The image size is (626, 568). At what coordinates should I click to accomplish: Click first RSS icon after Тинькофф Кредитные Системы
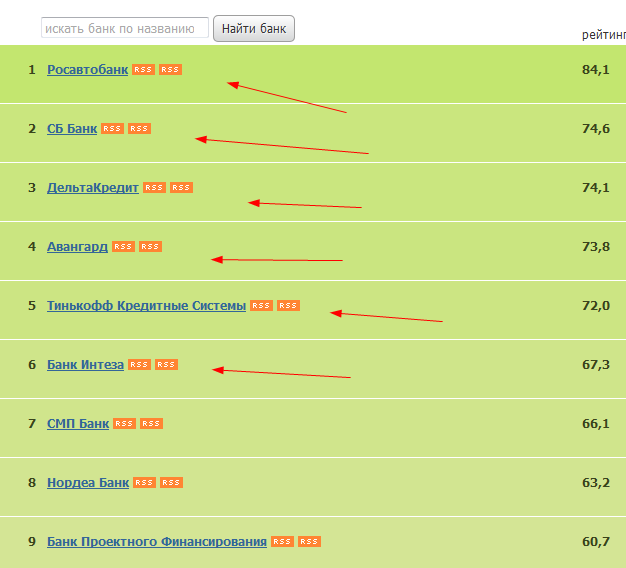(x=261, y=305)
